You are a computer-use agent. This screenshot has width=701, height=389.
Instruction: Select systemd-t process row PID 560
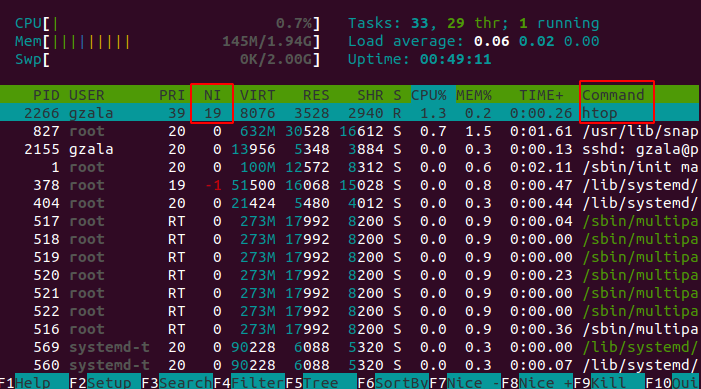350,365
